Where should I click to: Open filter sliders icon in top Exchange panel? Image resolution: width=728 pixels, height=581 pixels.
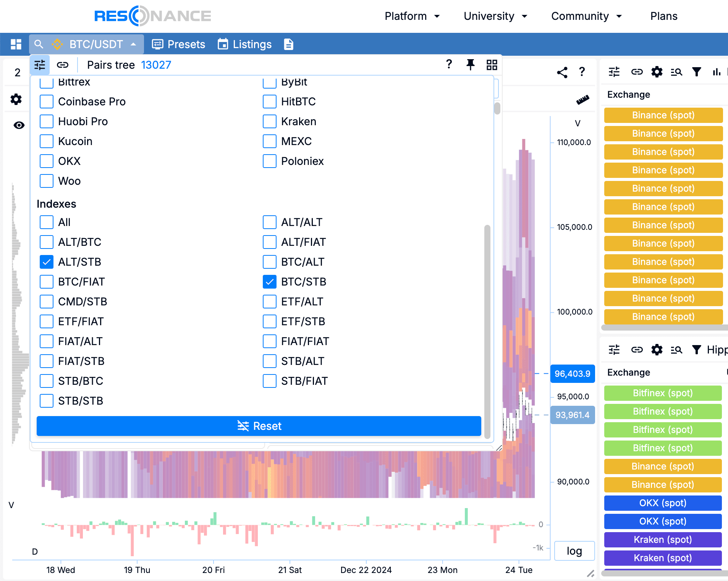[x=614, y=72]
